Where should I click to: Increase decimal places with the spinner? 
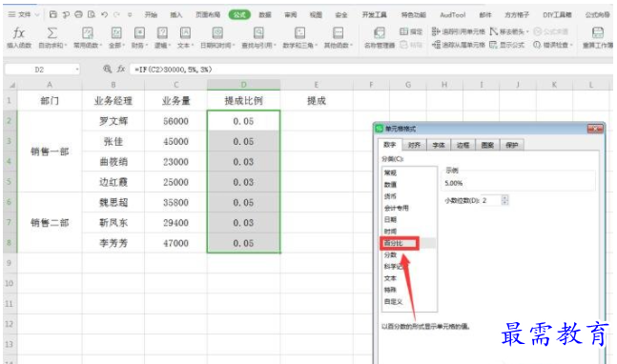click(504, 197)
